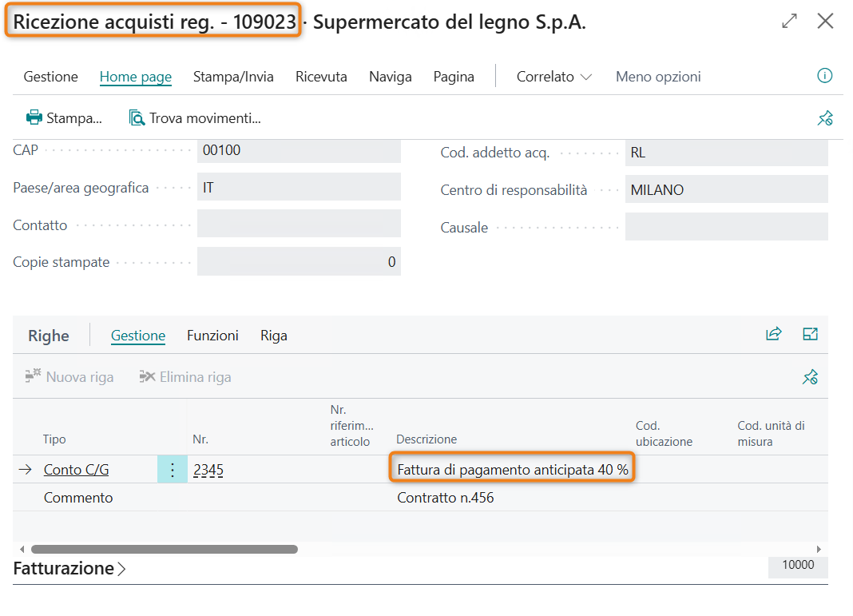Collapse options with Meno opzioni
This screenshot has width=853, height=616.
click(657, 77)
